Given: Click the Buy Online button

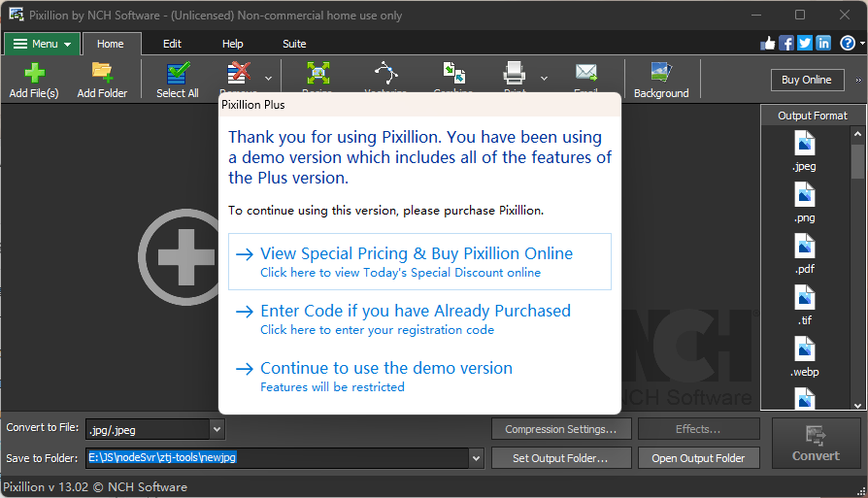Looking at the screenshot, I should pos(808,80).
